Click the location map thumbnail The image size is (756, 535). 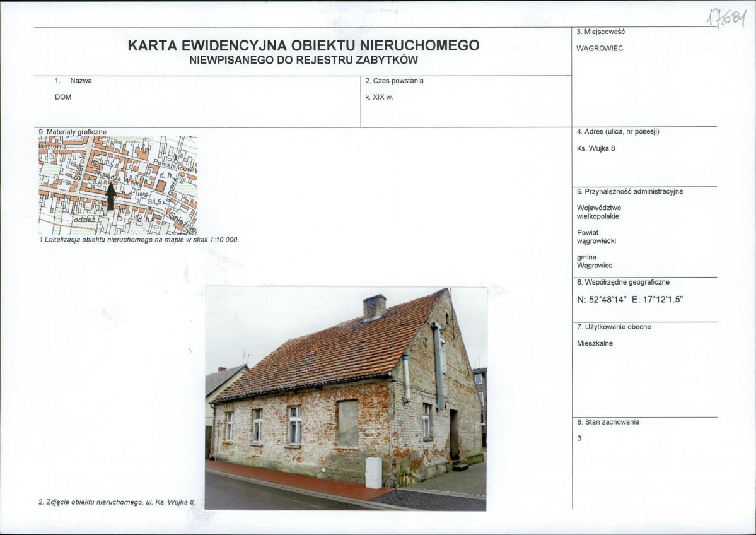pos(118,185)
